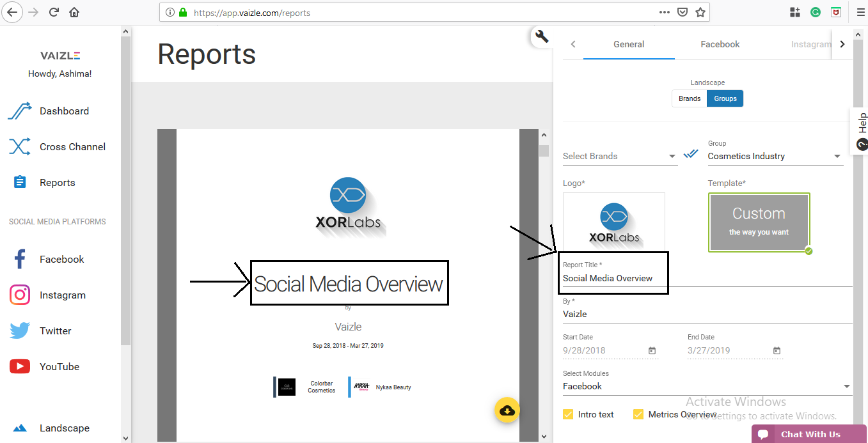Click report preview scrollbar thumb
The width and height of the screenshot is (868, 443).
point(544,151)
